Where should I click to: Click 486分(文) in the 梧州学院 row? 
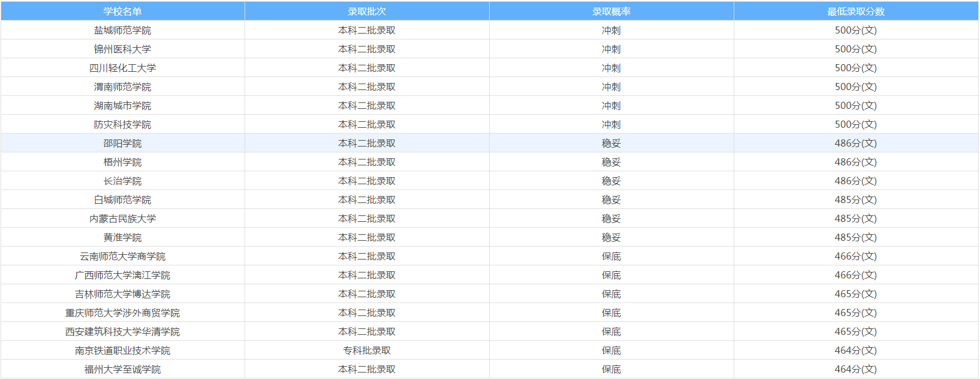point(856,162)
